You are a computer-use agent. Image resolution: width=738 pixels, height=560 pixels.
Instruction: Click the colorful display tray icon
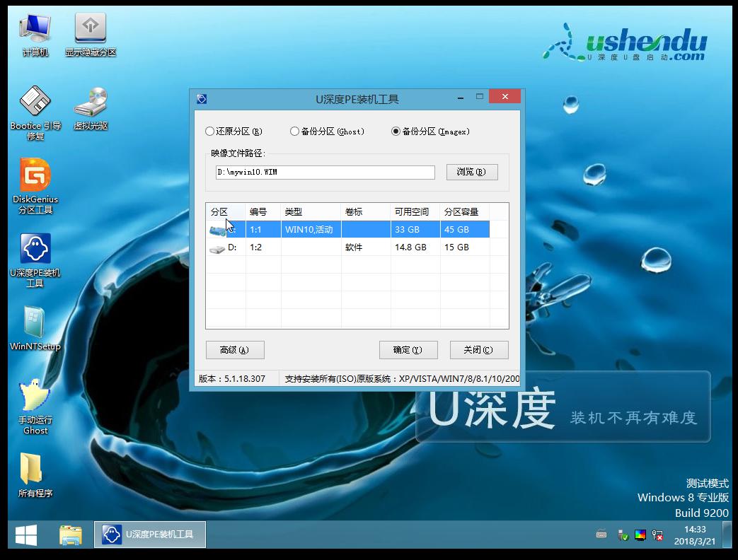click(x=640, y=535)
